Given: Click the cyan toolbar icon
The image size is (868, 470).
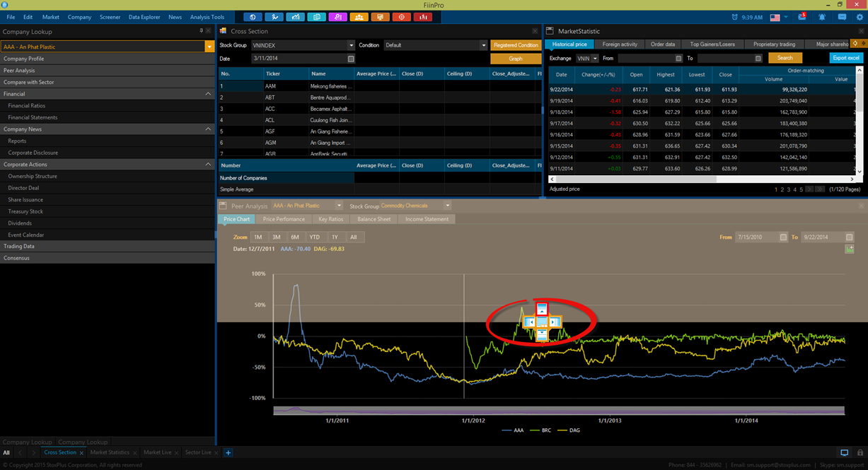Looking at the screenshot, I should [x=317, y=16].
